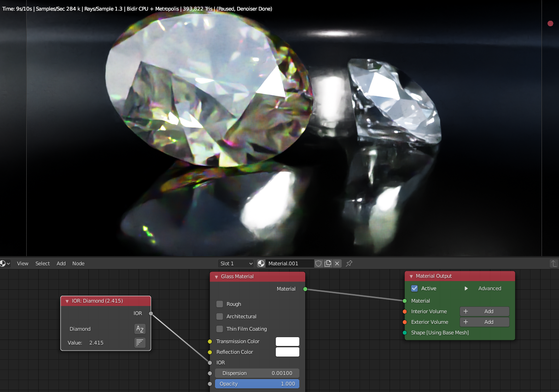Viewport: 559px width, 392px height.
Task: Click the alphabetical sort icon on IOR node
Action: 140,329
